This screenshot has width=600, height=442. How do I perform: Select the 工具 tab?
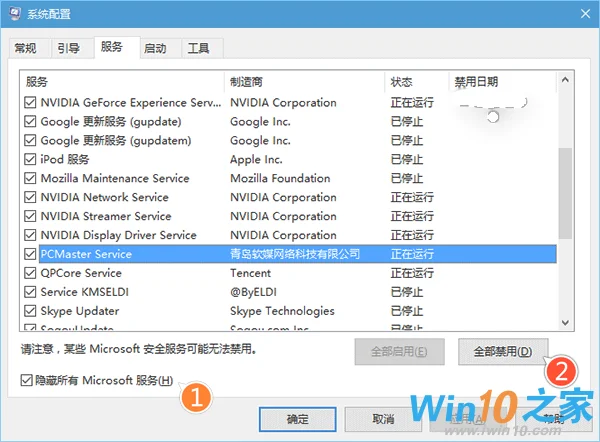coord(198,48)
